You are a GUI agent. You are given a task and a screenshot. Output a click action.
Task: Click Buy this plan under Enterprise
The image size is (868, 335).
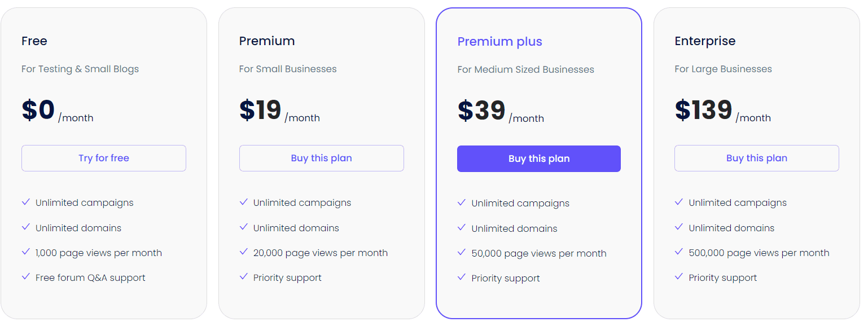[756, 158]
